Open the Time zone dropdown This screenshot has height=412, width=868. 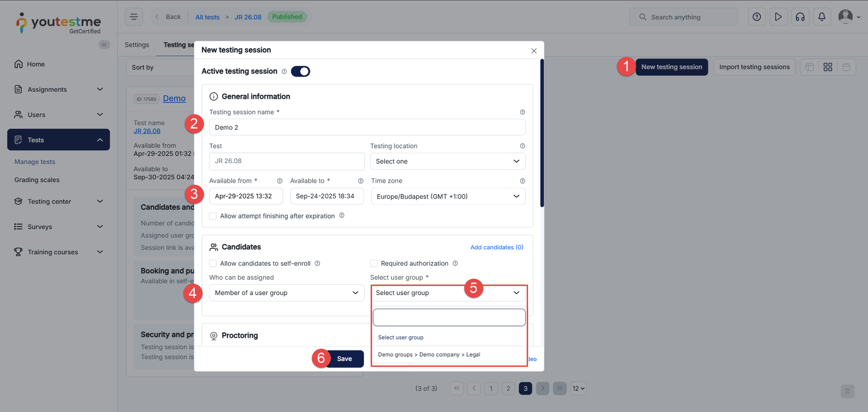pyautogui.click(x=448, y=196)
